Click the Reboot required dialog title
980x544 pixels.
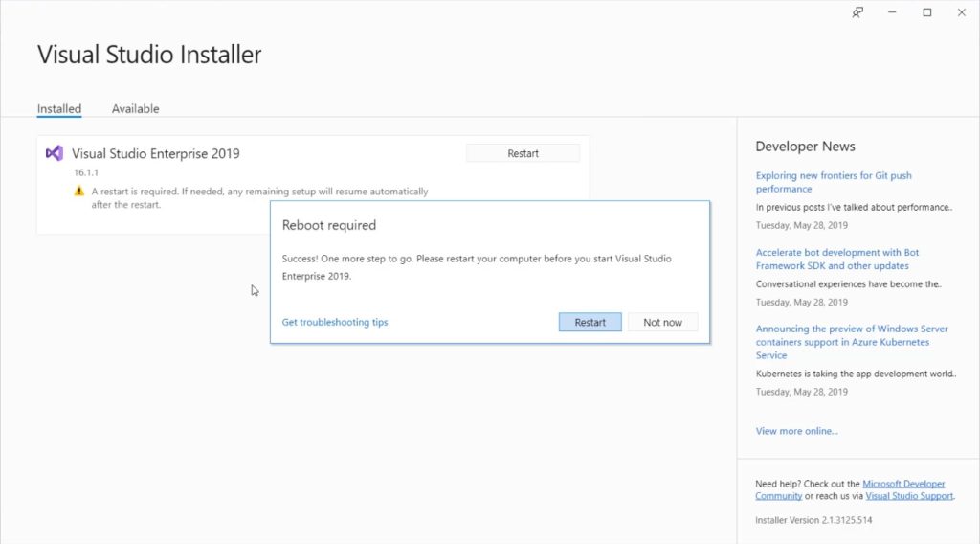click(329, 225)
